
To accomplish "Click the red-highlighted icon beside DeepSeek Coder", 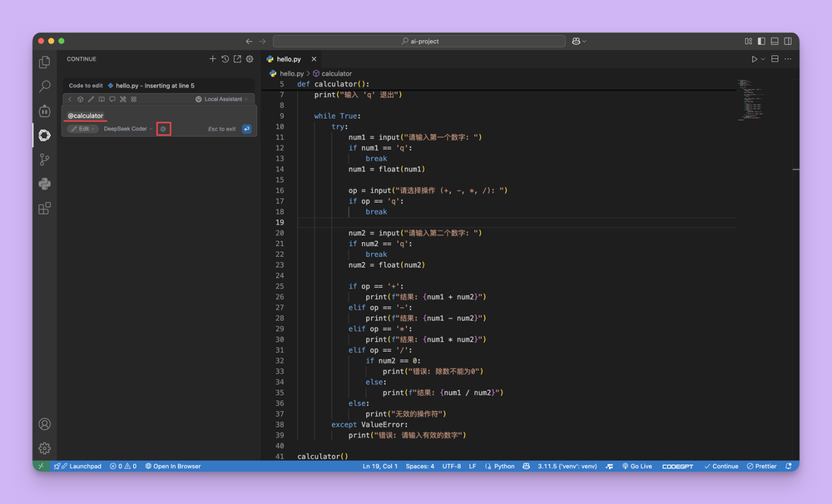I will (164, 129).
